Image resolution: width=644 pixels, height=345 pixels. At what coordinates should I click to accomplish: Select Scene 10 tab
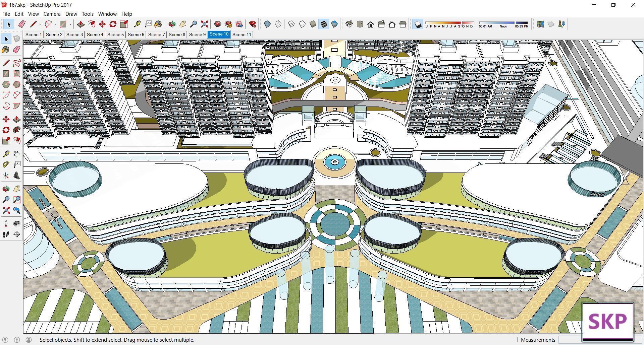click(219, 34)
